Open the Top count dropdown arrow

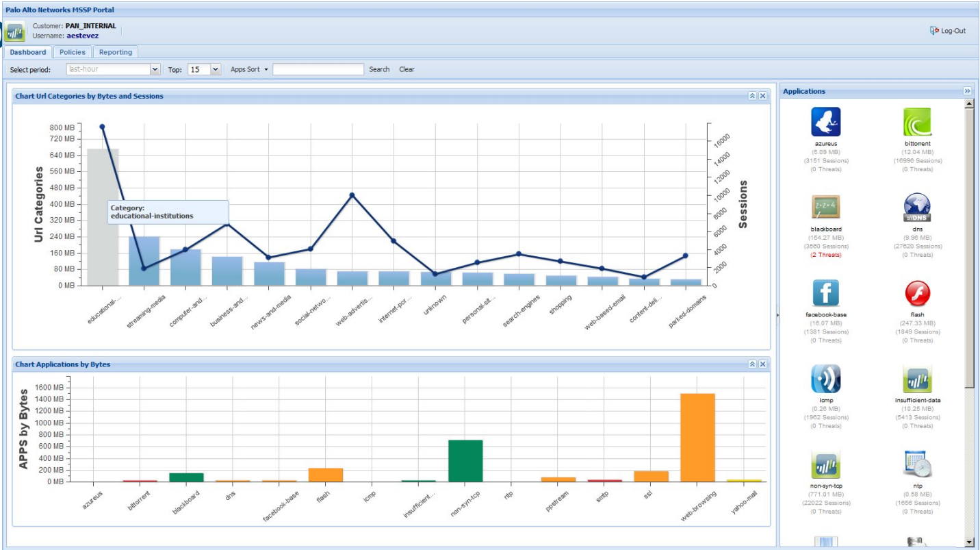(x=216, y=69)
